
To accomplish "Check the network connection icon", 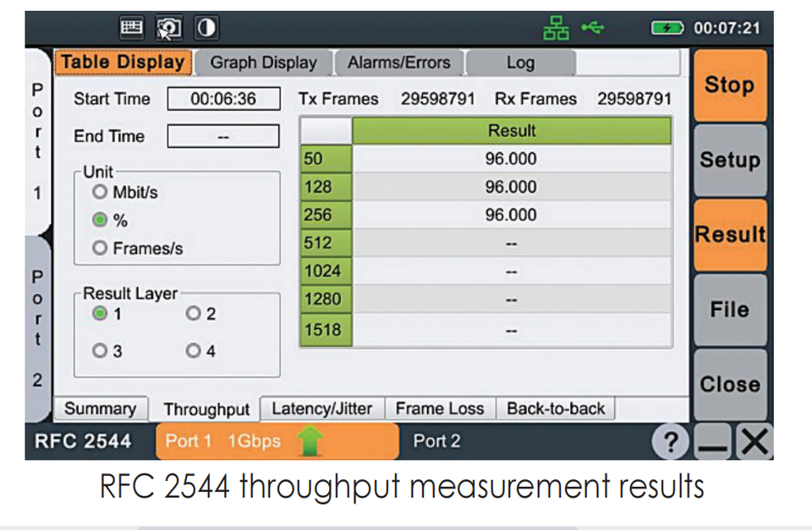I will pyautogui.click(x=557, y=28).
